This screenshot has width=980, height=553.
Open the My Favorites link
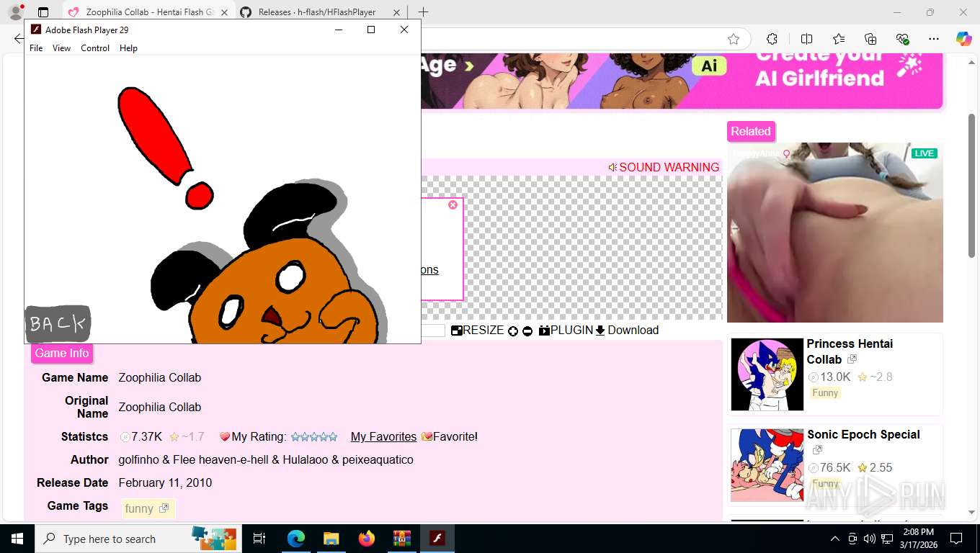(x=383, y=436)
